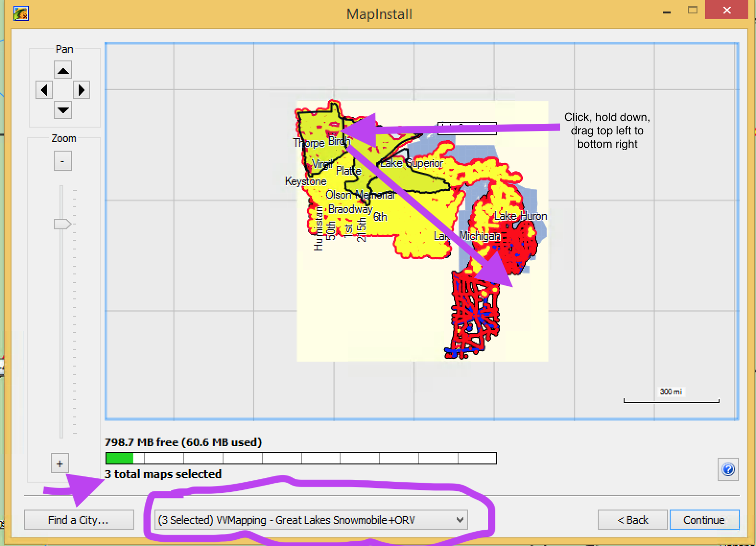Pan the map left with the left arrow
The width and height of the screenshot is (756, 546).
click(44, 90)
